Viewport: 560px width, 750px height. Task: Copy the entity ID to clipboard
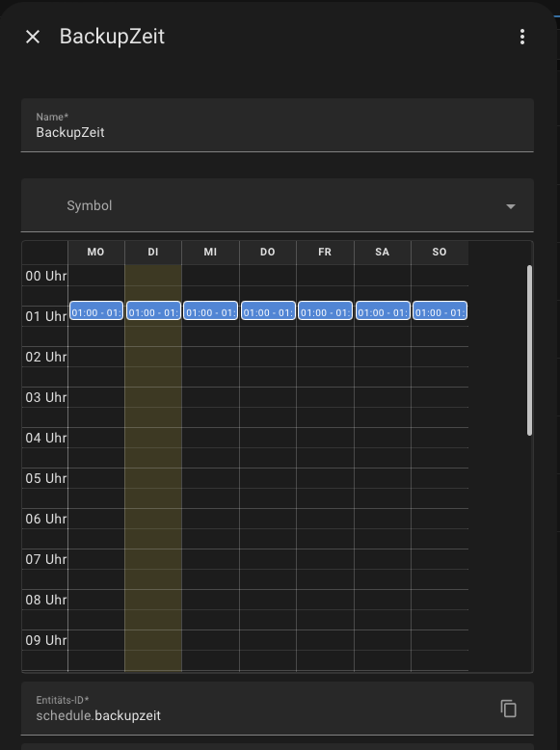(508, 709)
